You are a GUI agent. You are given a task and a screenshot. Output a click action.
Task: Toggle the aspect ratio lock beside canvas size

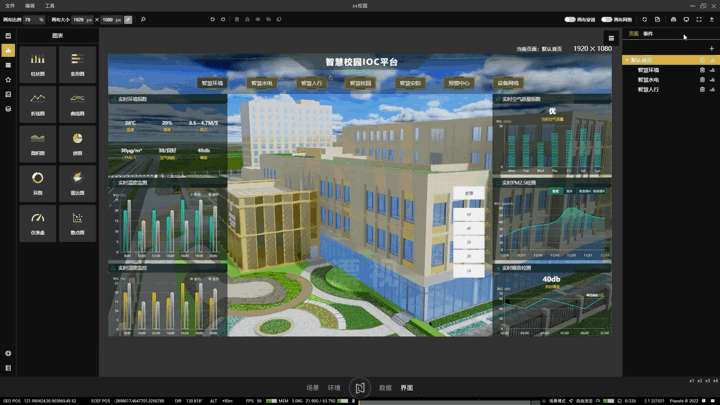point(128,20)
